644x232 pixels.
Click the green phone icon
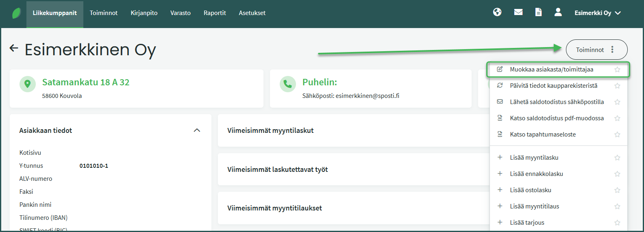tap(287, 84)
